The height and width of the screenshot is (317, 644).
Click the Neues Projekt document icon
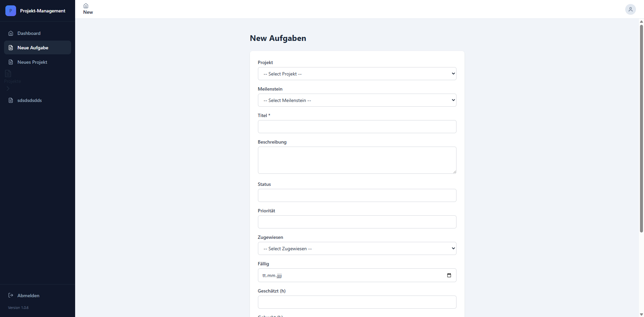(x=11, y=62)
